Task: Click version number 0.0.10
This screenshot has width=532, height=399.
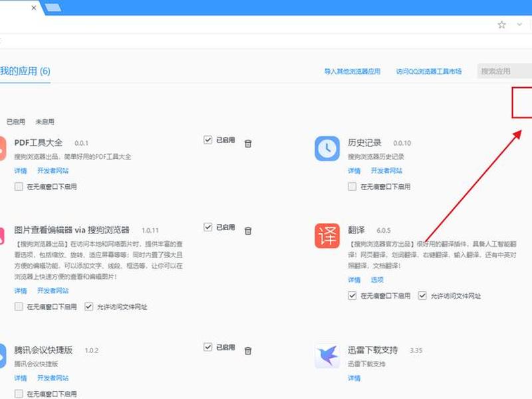Action: (402, 144)
